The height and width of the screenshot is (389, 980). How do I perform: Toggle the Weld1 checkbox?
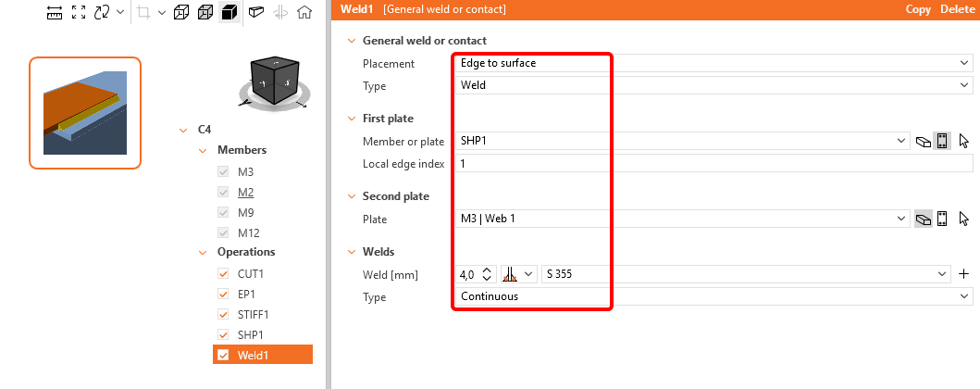pyautogui.click(x=223, y=356)
